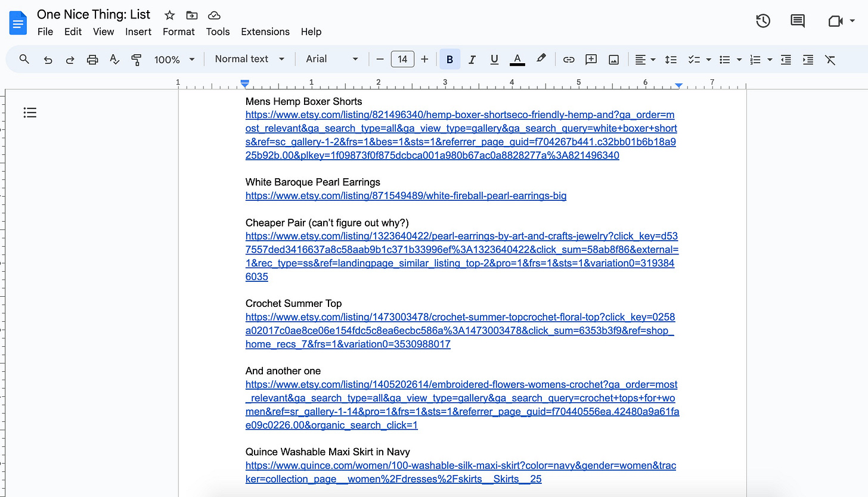The height and width of the screenshot is (497, 868).
Task: Follow the Quince washable silk maxi skirt link
Action: click(x=461, y=472)
